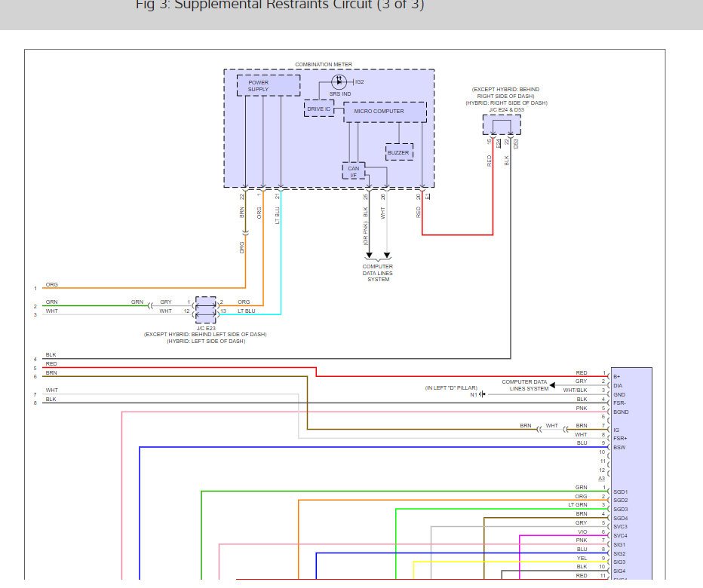Click the '(OR PNK) BLK' wire label
The width and height of the screenshot is (703, 588).
pos(366,226)
